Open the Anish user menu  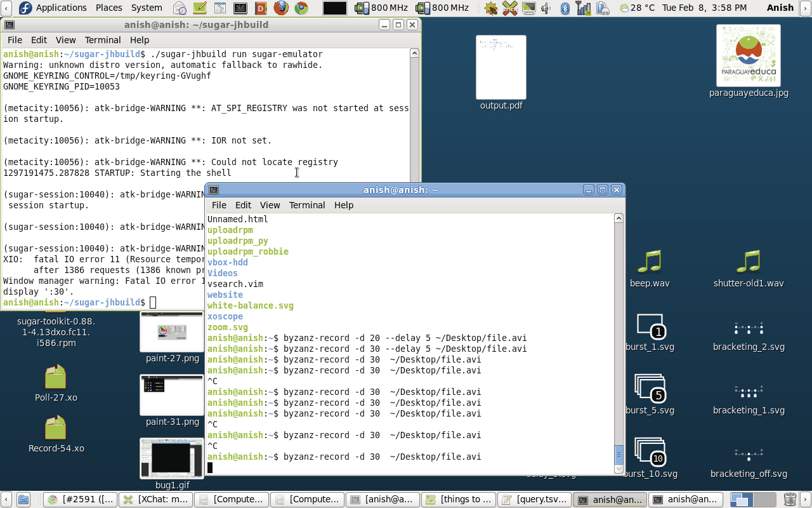pos(780,8)
